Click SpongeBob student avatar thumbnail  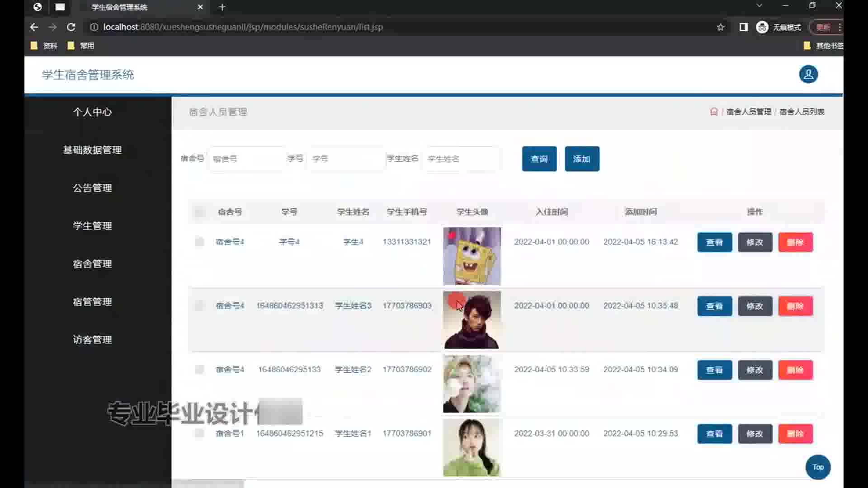point(472,256)
